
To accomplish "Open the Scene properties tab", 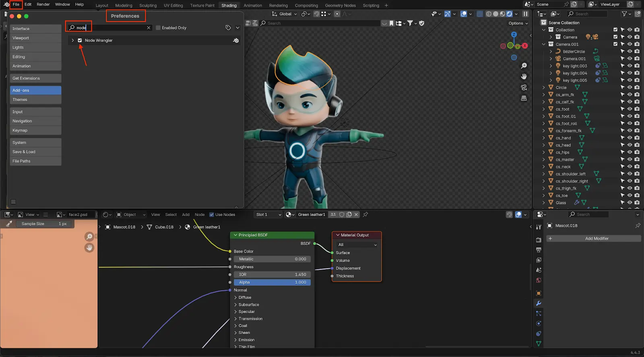I will coord(539,270).
